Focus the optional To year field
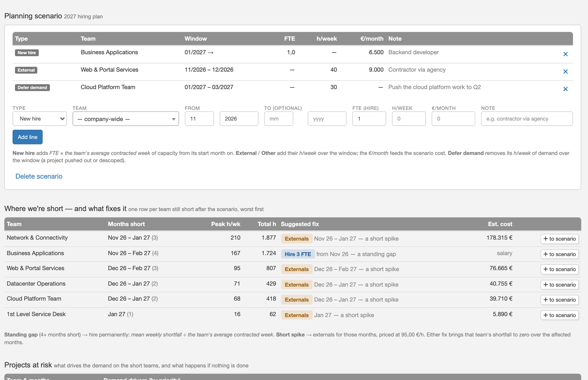This screenshot has width=588, height=380. 327,119
